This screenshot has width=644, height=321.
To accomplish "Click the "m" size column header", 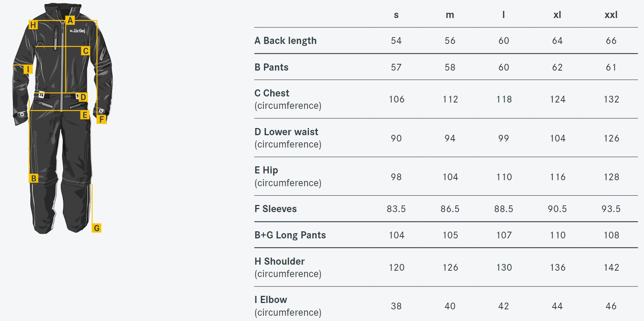I will tap(450, 15).
